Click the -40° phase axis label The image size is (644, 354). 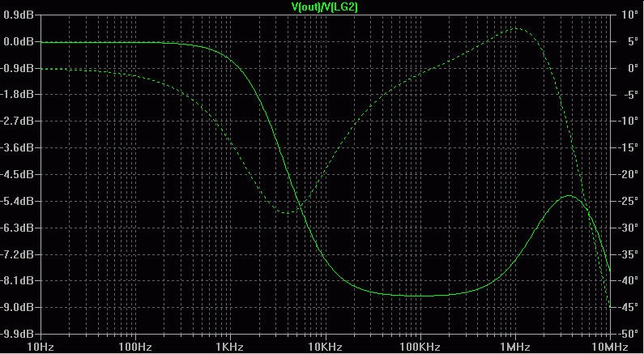coord(628,281)
